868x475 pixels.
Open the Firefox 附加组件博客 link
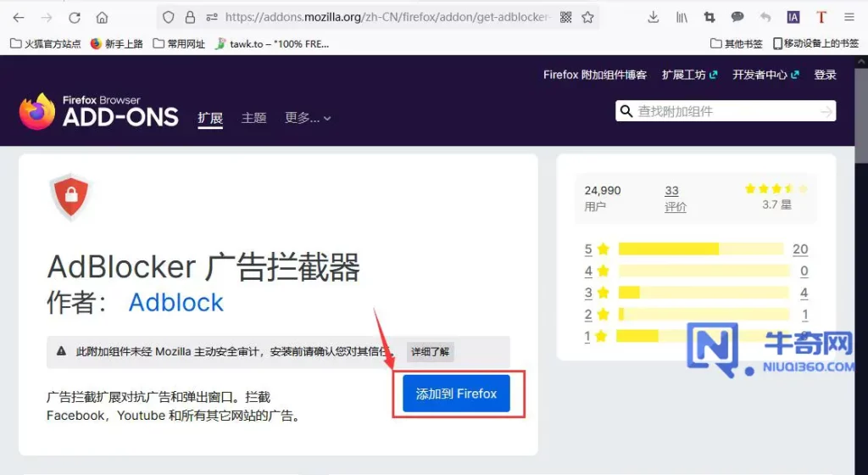[595, 75]
